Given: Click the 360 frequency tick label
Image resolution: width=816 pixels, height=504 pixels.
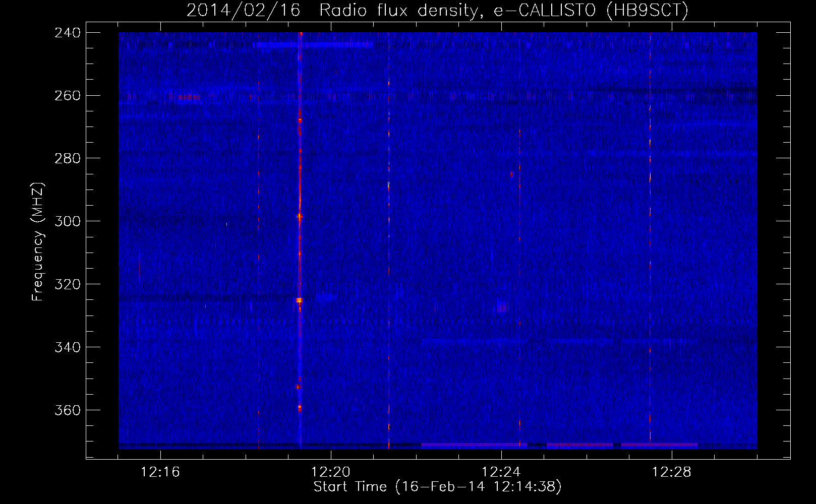Looking at the screenshot, I should coord(68,410).
